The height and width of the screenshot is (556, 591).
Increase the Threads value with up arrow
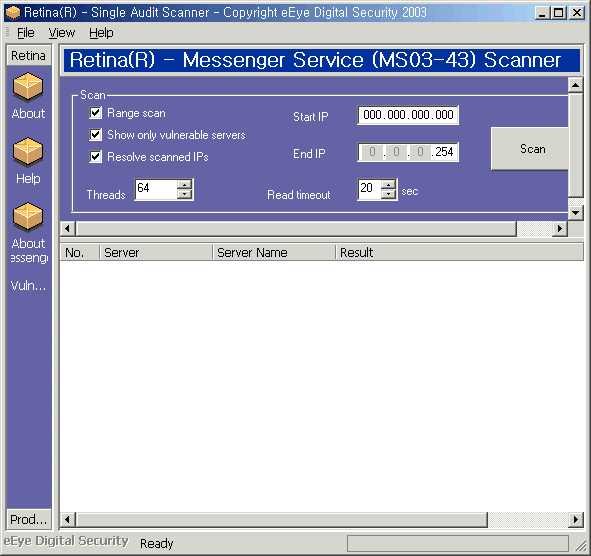point(184,184)
